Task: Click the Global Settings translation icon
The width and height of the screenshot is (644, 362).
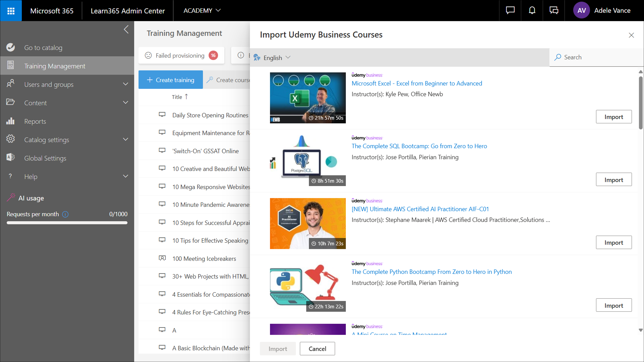Action: click(10, 158)
